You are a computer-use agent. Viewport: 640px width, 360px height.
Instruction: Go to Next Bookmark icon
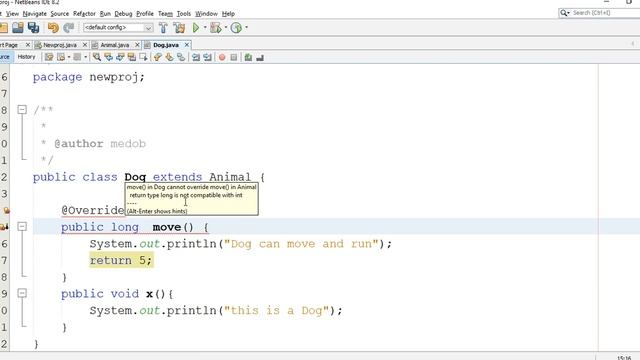pyautogui.click(x=169, y=57)
